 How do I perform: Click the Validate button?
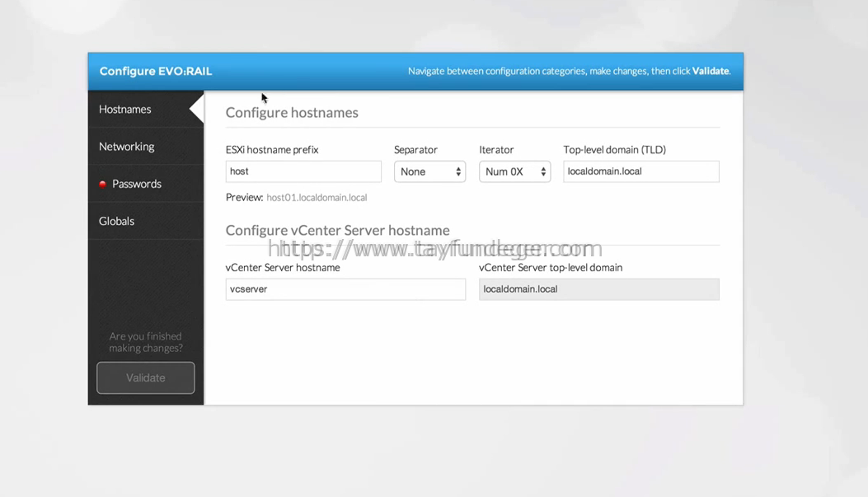coord(146,378)
